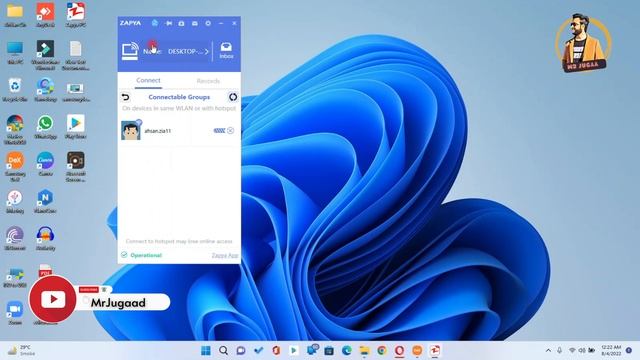
Task: Open Opera browser from taskbar
Action: pos(400,351)
